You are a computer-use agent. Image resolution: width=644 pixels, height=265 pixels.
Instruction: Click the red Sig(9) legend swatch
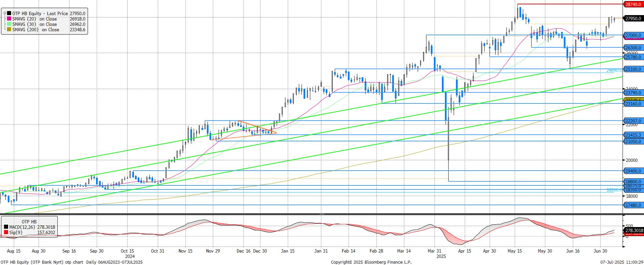[x=6, y=232]
